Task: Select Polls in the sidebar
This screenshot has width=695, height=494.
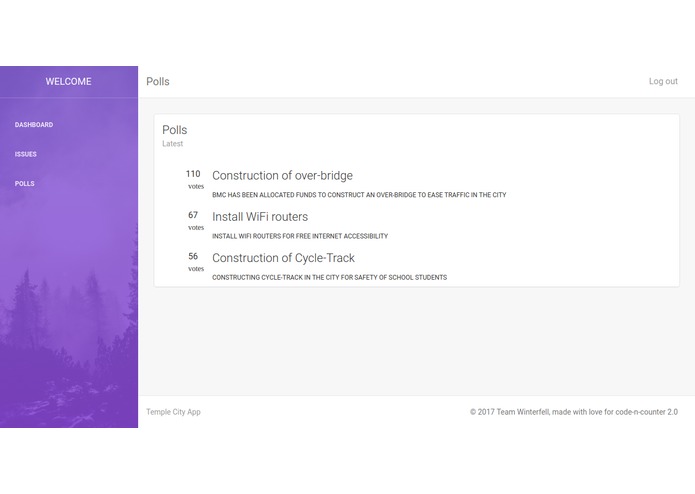Action: coord(24,183)
